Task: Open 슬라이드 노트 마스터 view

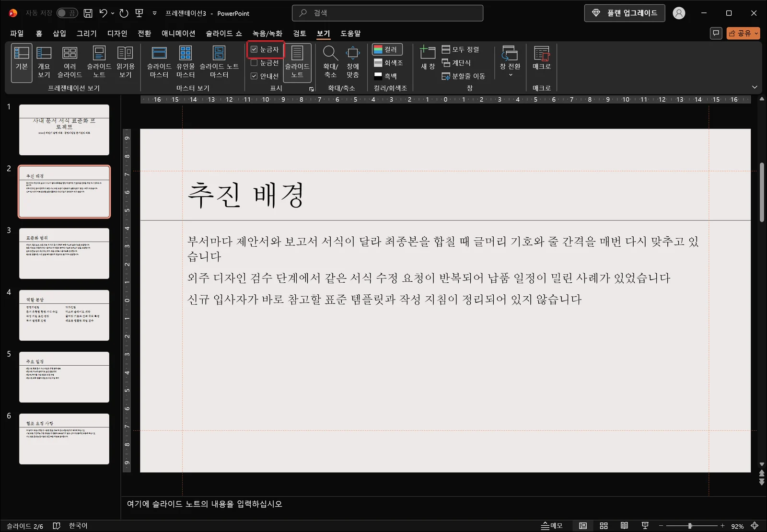Action: pyautogui.click(x=219, y=62)
